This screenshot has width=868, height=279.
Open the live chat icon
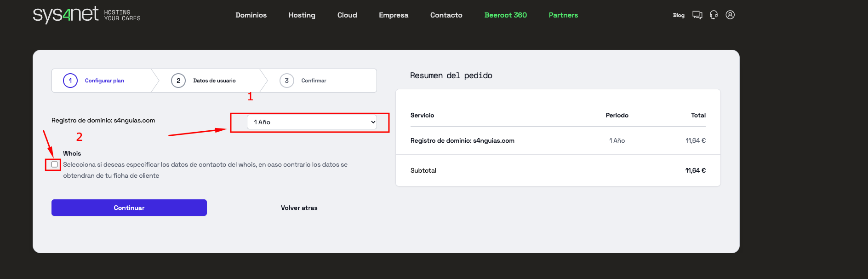(697, 15)
